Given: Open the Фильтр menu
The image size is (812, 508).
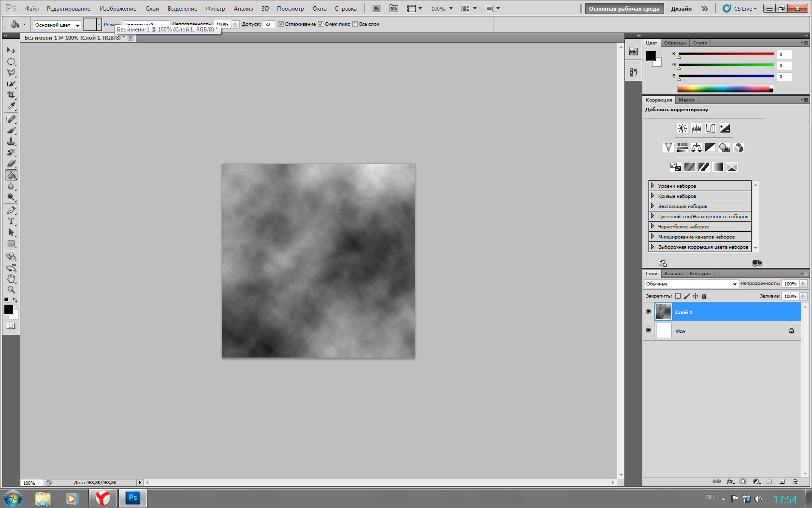Looking at the screenshot, I should coord(216,9).
